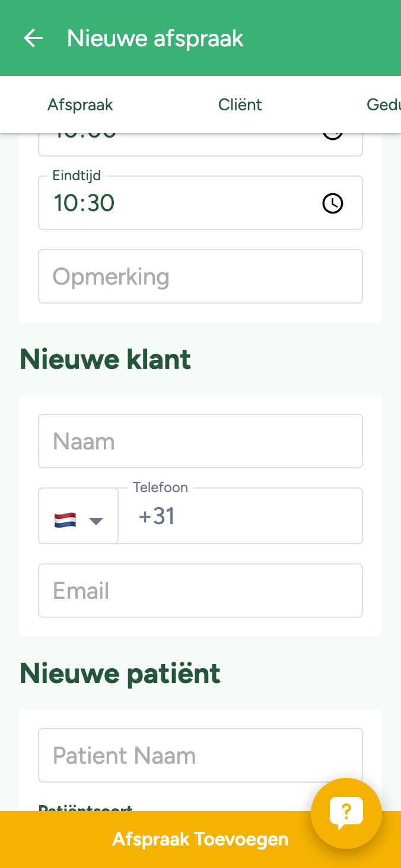The image size is (401, 868).
Task: Click the partially visible start time field
Action: [178, 141]
